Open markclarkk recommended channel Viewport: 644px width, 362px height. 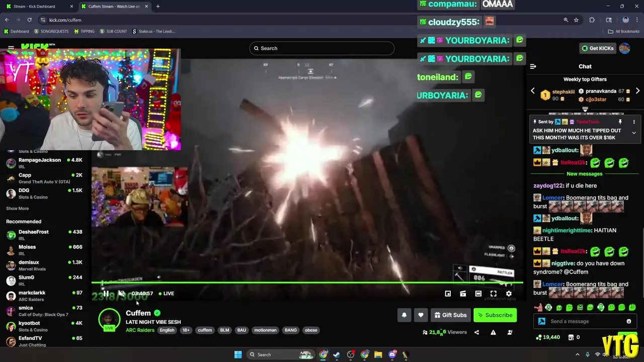tap(43, 296)
